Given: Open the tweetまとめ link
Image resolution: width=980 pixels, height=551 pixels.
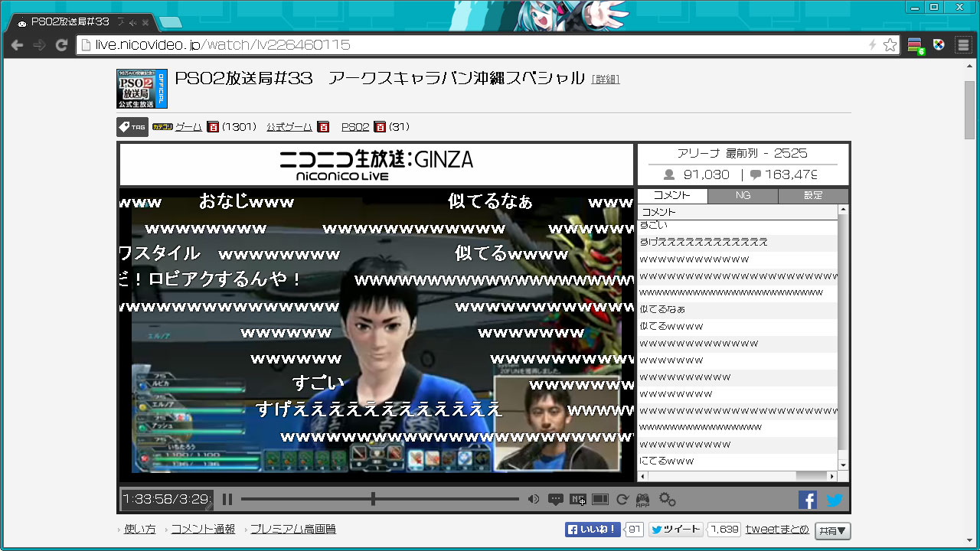Looking at the screenshot, I should click(777, 530).
